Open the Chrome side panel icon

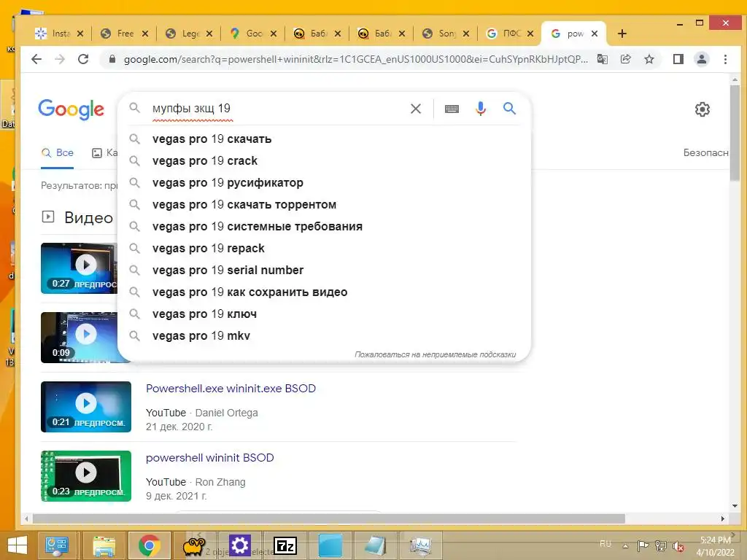coord(678,59)
